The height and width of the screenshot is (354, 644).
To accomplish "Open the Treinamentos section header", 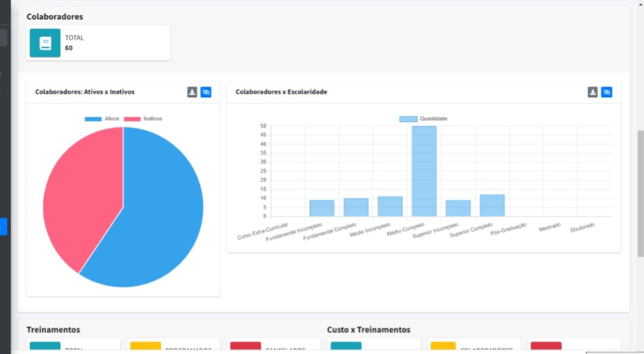I will [x=54, y=330].
